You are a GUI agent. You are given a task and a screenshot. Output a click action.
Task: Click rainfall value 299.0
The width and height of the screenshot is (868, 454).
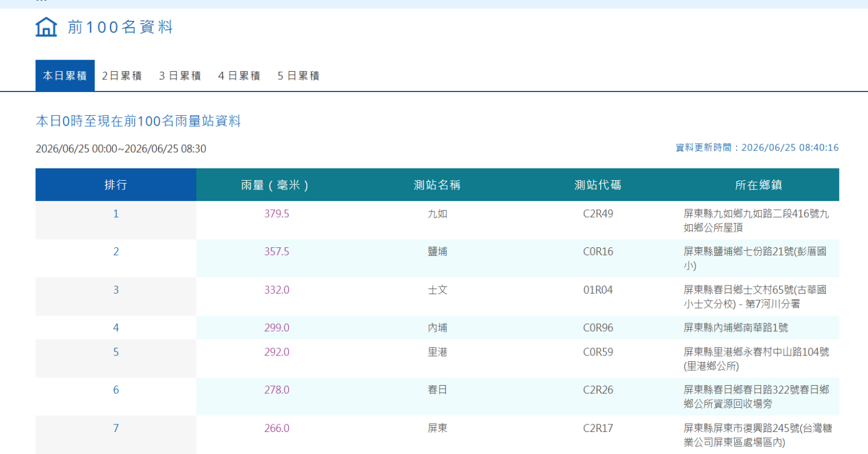(277, 328)
